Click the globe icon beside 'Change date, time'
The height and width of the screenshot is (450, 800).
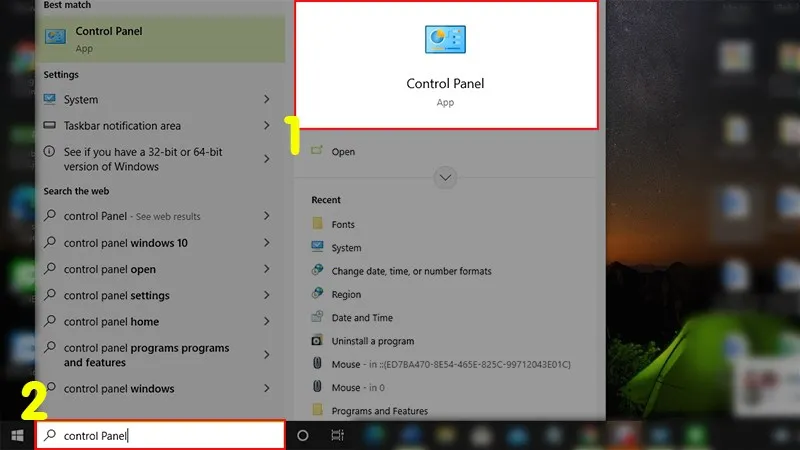click(x=317, y=269)
